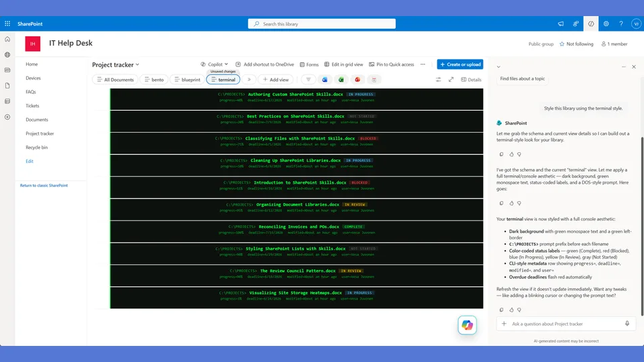
Task: Click the files page icon in left rail
Action: coord(7,86)
